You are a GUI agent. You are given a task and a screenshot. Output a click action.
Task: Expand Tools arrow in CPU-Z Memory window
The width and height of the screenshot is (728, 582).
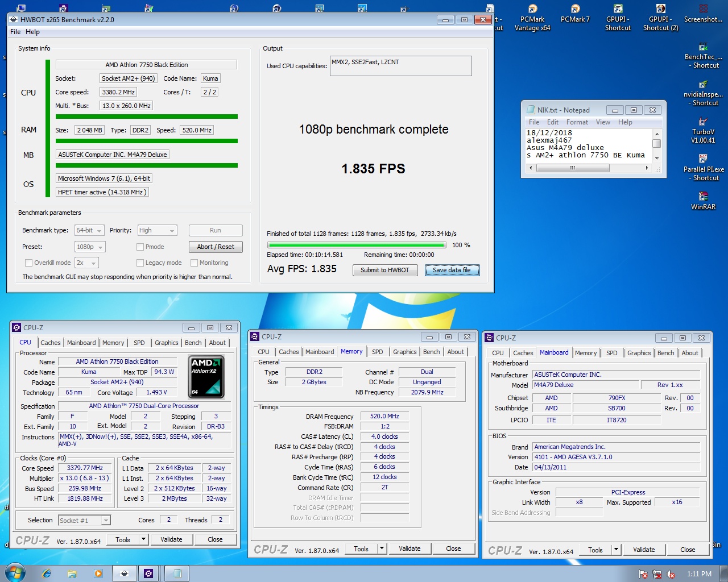coord(382,548)
